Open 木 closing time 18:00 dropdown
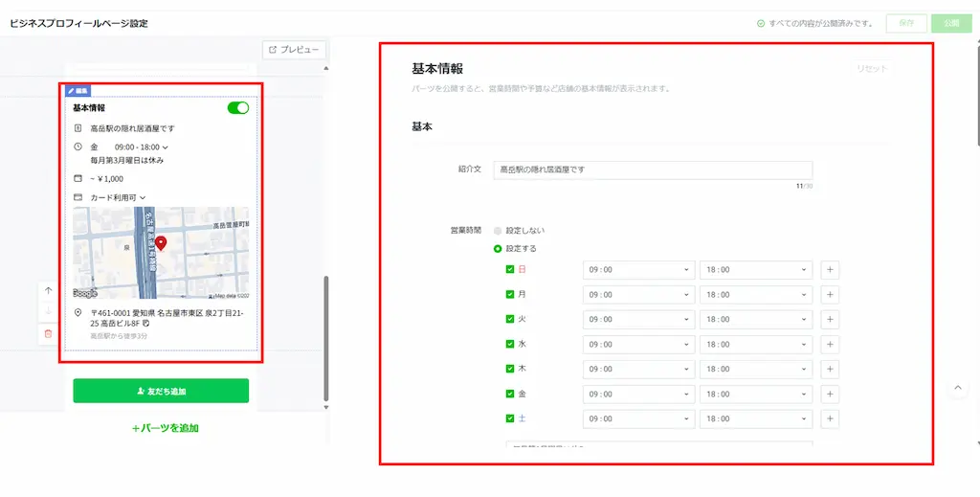This screenshot has width=980, height=497. click(x=756, y=369)
